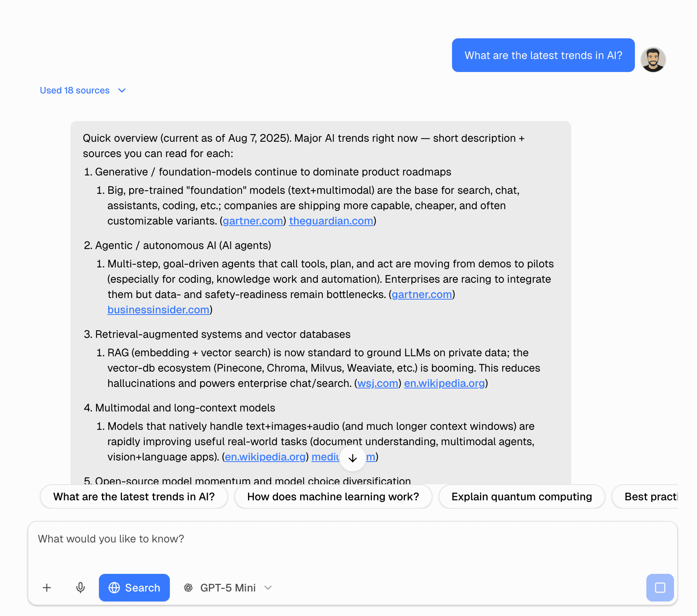Click the "What are the latest trends in AI?" chip
The width and height of the screenshot is (697, 616).
click(x=134, y=496)
